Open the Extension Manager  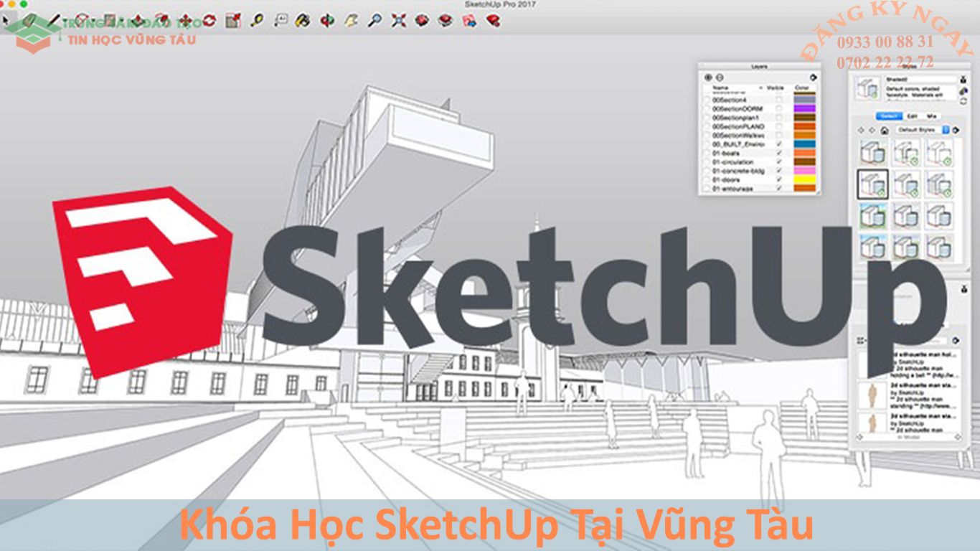(x=493, y=20)
